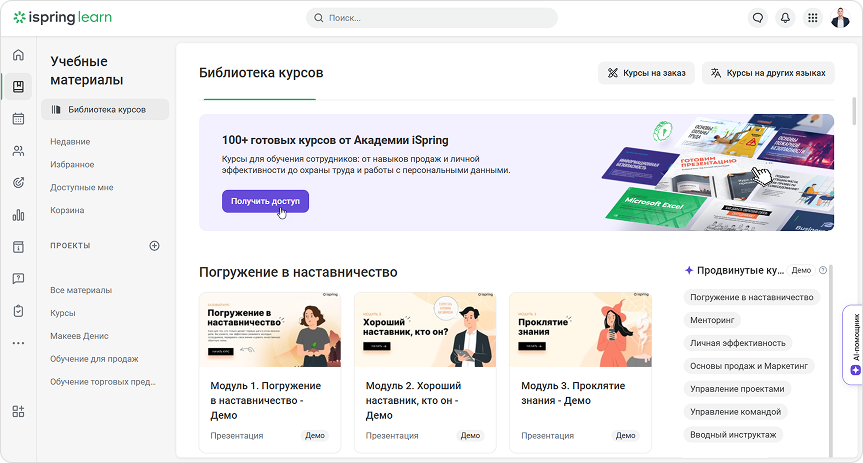The image size is (863, 463).
Task: Open notifications bell icon
Action: point(785,18)
